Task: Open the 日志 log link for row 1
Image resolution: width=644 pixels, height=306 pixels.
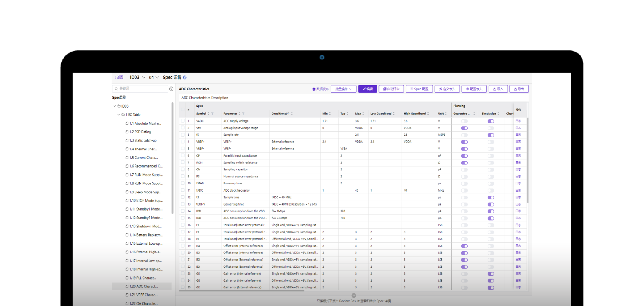Action: [518, 121]
